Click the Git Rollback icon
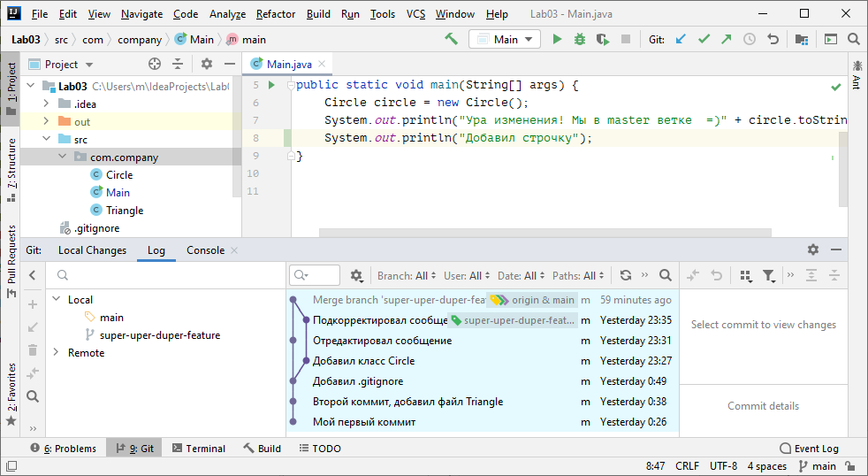This screenshot has width=868, height=476. 773,39
